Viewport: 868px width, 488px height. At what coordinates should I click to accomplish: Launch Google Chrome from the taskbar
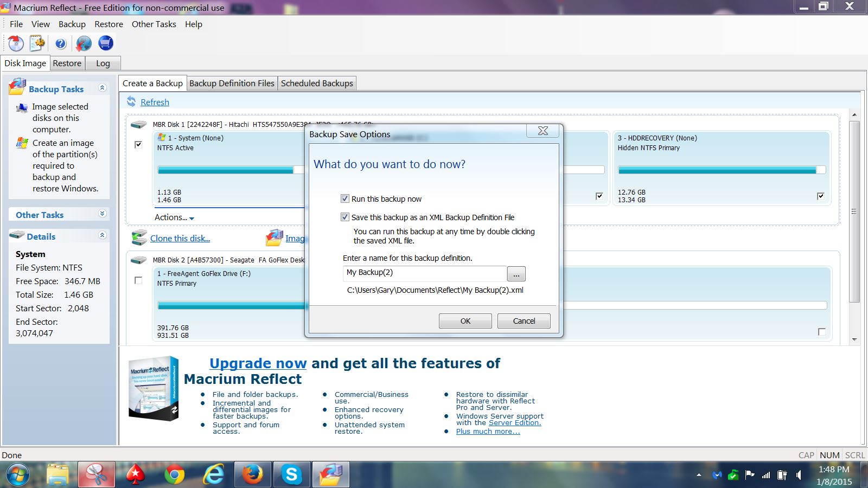174,475
